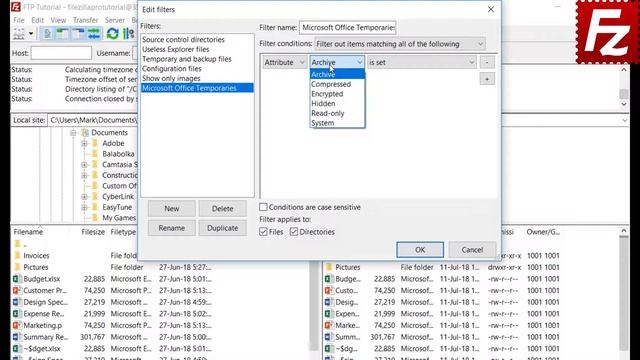Click Excel icon of remote Expen... file
The height and width of the screenshot is (360, 640).
click(x=328, y=313)
